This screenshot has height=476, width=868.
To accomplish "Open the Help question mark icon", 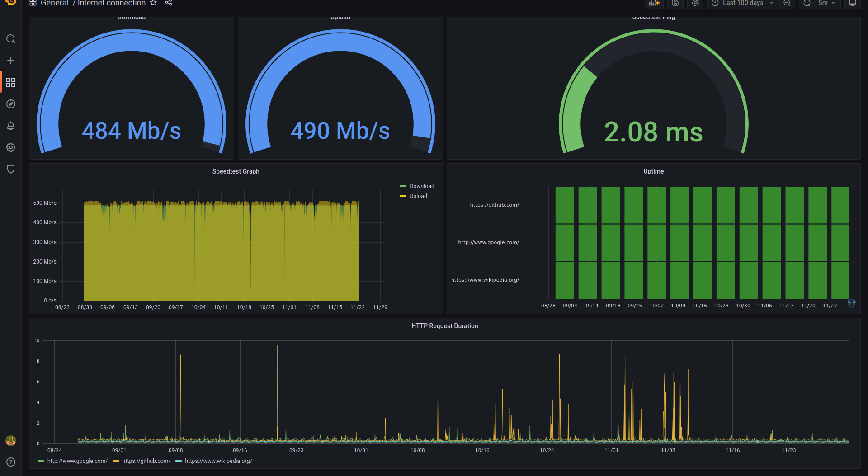I will [11, 462].
